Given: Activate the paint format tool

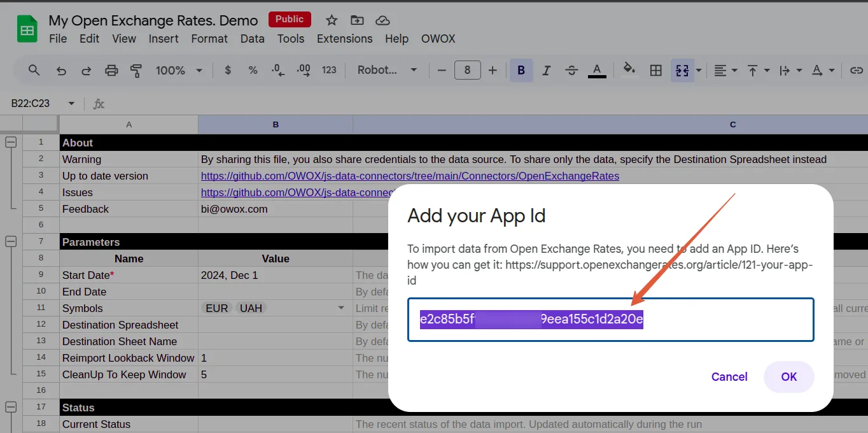Looking at the screenshot, I should tap(136, 70).
